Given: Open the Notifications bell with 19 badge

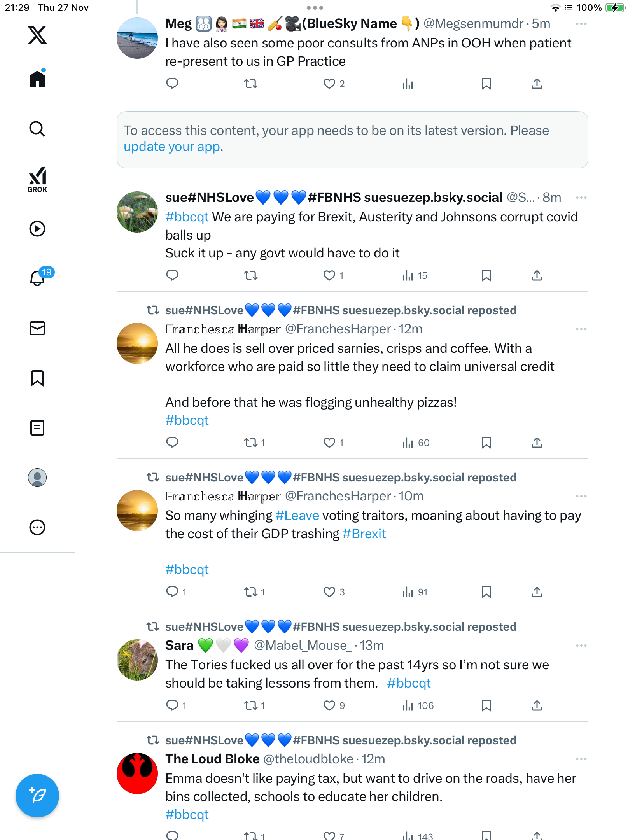Looking at the screenshot, I should tap(38, 278).
